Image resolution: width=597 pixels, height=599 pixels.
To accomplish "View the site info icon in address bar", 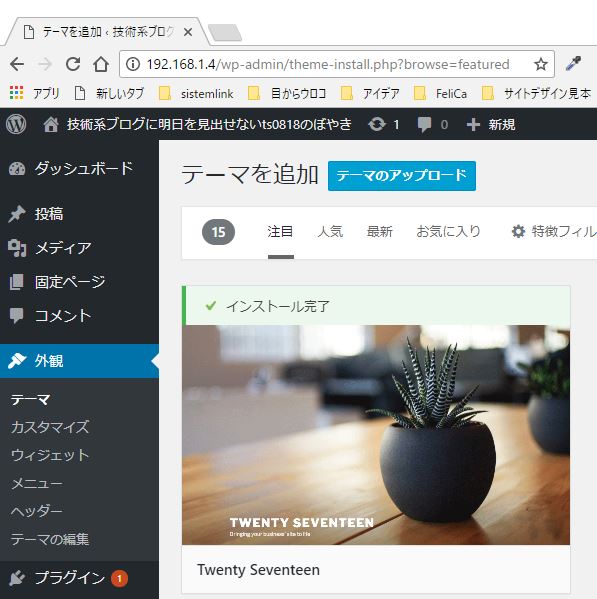I will coord(133,64).
